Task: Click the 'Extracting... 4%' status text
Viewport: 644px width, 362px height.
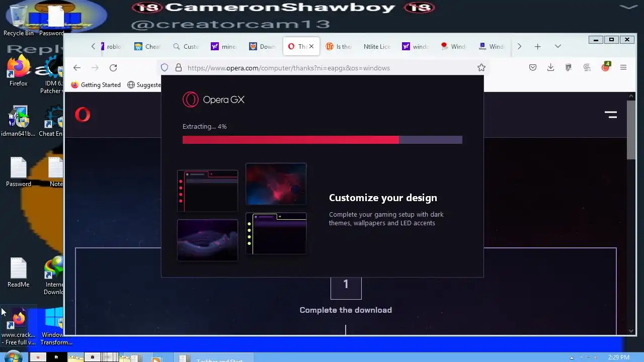Action: pos(204,127)
